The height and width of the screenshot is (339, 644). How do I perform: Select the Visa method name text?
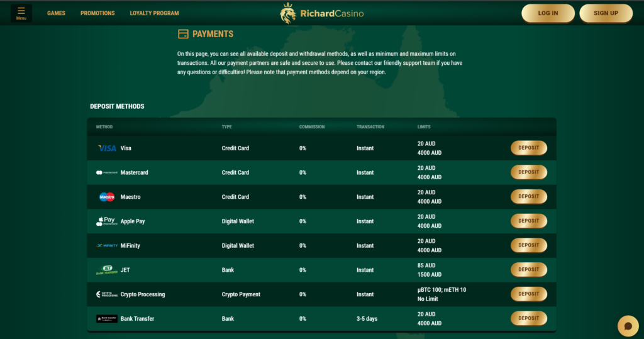126,148
